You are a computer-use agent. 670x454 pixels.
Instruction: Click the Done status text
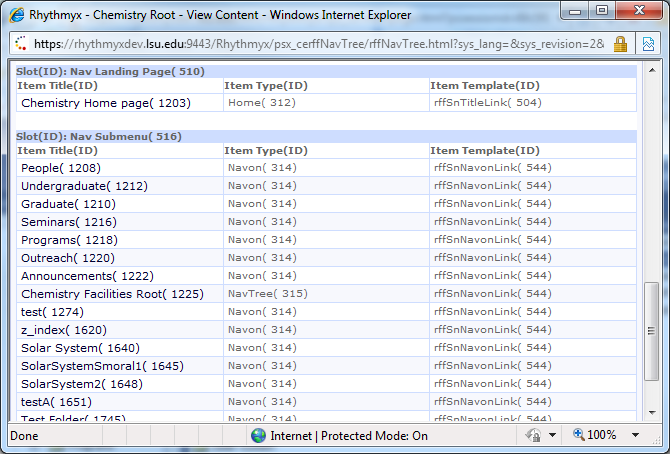coord(24,436)
